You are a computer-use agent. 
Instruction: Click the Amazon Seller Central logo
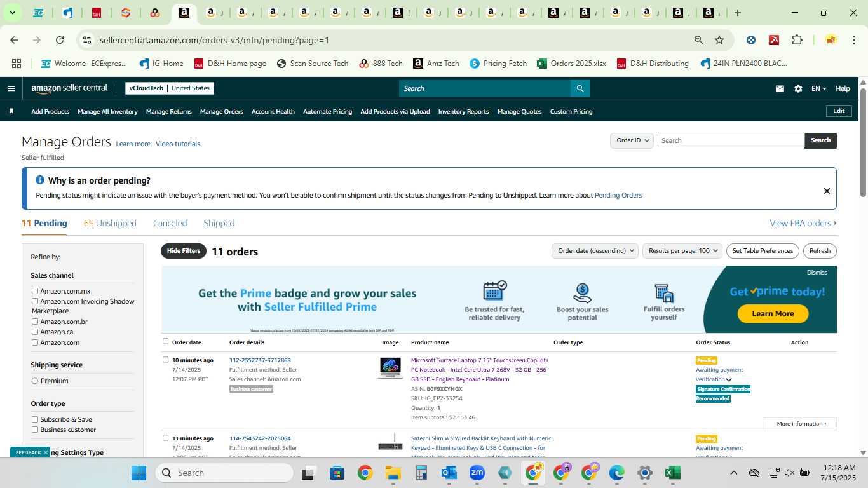(x=69, y=88)
